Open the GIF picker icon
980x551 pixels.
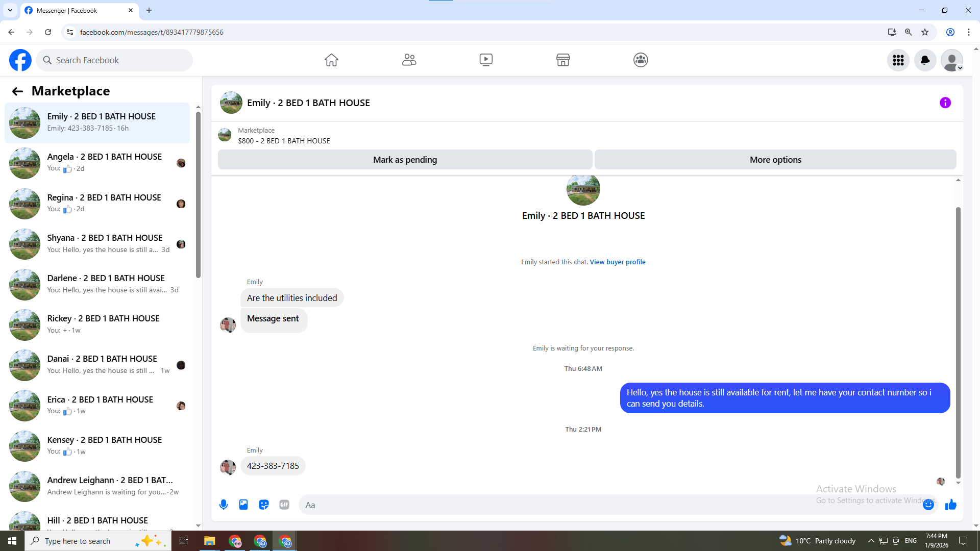click(284, 505)
